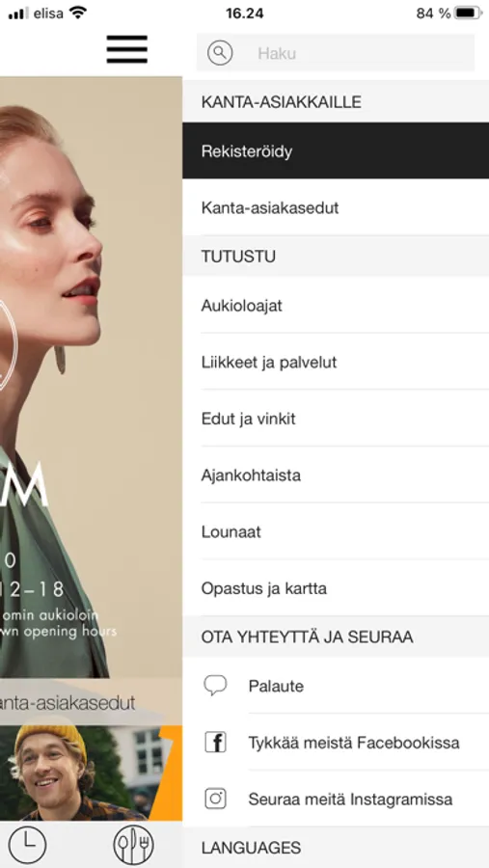
Task: Tap the Haku search field
Action: pos(336,53)
